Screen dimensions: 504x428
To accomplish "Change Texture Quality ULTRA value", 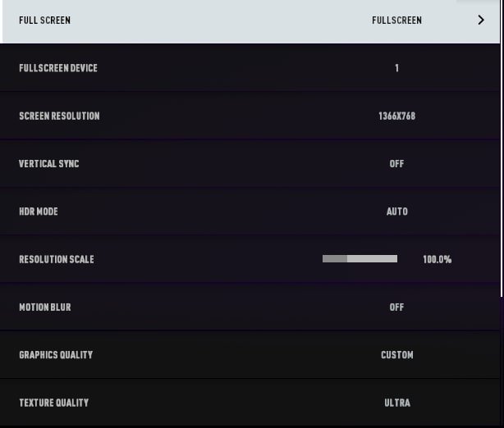I will 396,403.
